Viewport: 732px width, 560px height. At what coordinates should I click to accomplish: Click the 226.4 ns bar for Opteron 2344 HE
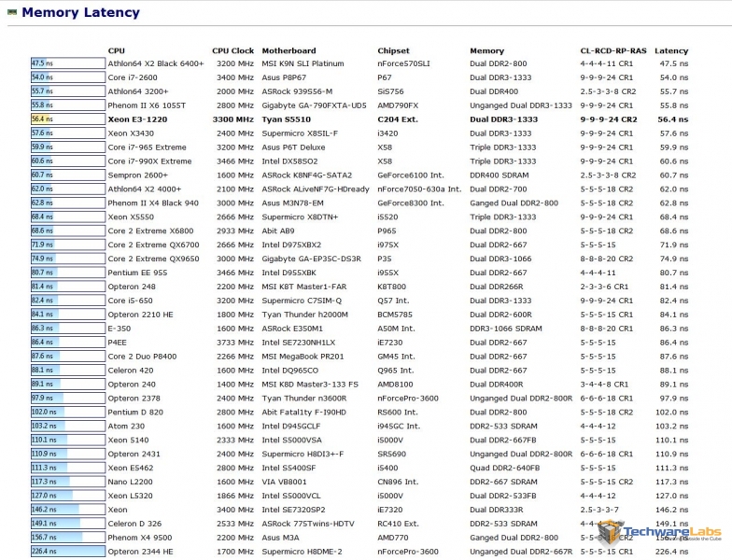coord(67,552)
